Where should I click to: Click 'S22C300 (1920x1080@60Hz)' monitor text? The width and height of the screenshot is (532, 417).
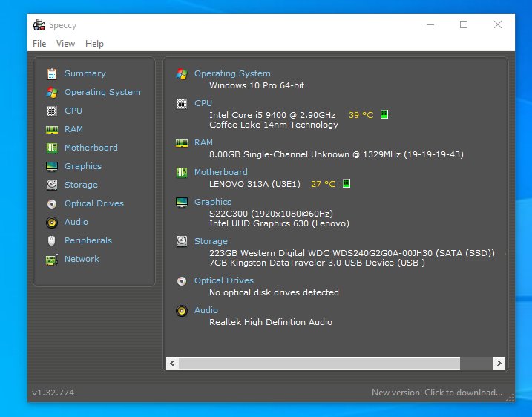coord(271,214)
